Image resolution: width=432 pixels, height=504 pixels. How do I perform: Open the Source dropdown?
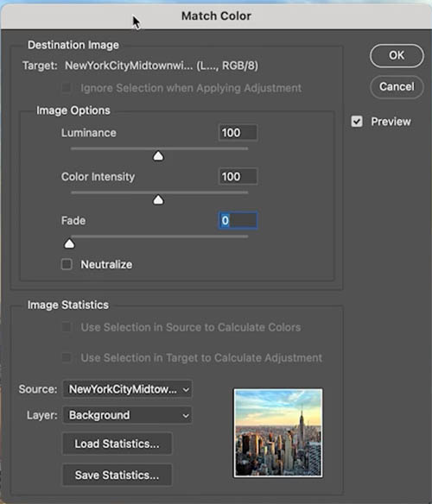(127, 389)
